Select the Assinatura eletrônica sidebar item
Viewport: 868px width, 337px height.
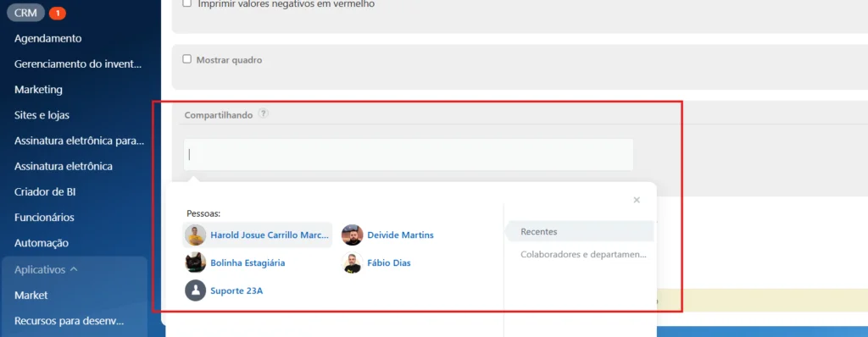point(63,166)
